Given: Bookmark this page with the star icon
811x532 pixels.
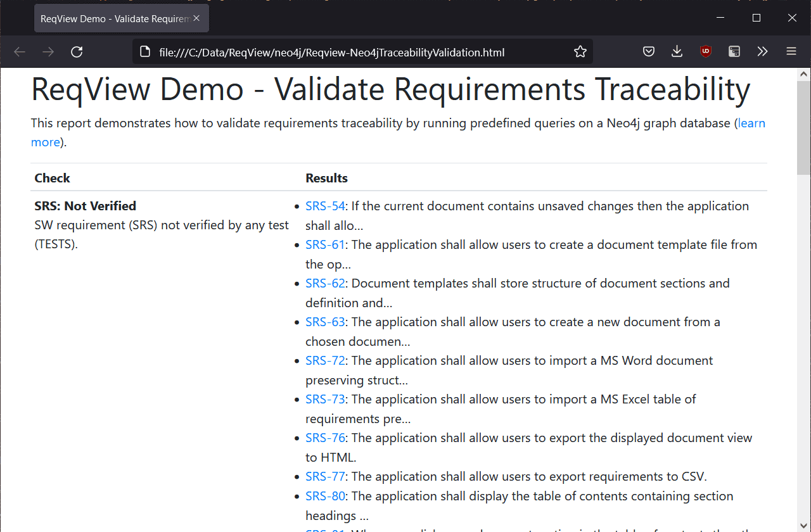Looking at the screenshot, I should coord(580,52).
